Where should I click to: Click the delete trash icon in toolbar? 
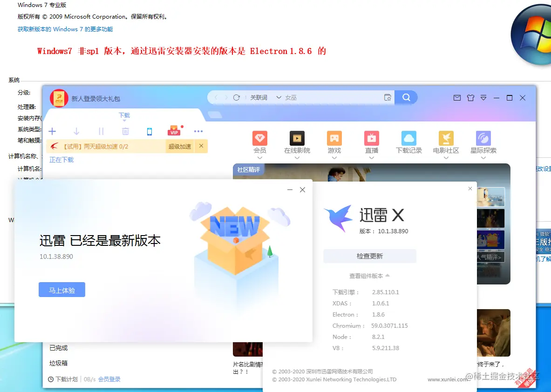125,131
